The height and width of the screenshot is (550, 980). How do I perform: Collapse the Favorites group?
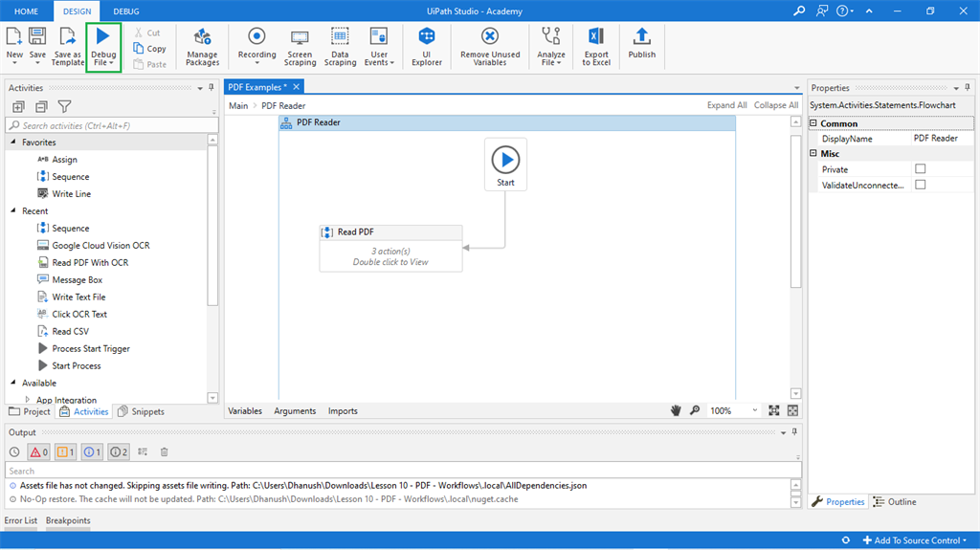(13, 142)
